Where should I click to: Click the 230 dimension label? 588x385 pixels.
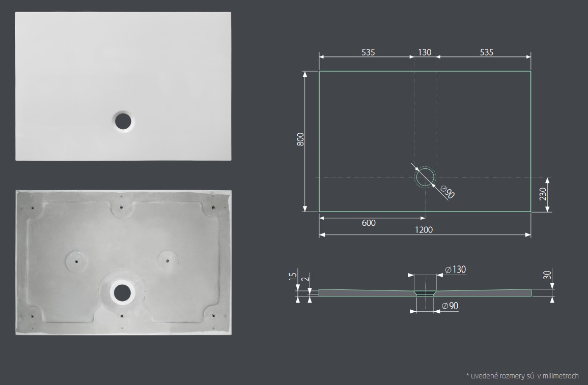tap(543, 194)
